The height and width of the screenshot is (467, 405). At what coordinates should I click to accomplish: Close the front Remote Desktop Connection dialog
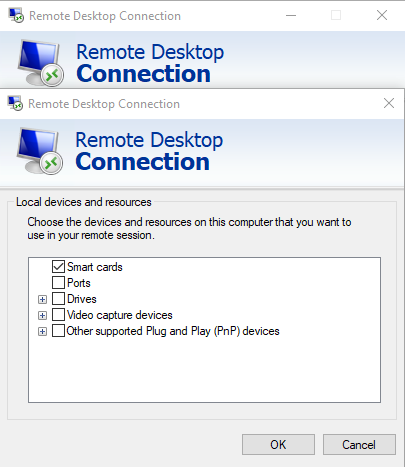pyautogui.click(x=389, y=103)
